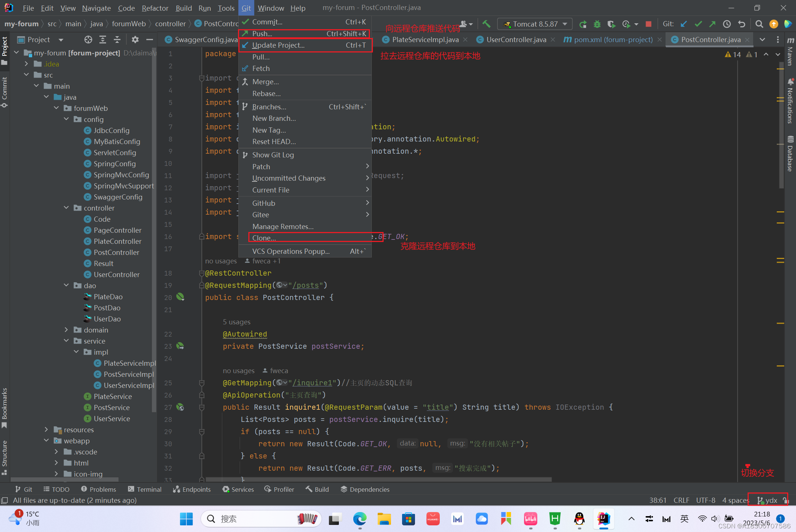Stop the running Tomcat with red square icon
Screen dimensions: 796x532
648,24
